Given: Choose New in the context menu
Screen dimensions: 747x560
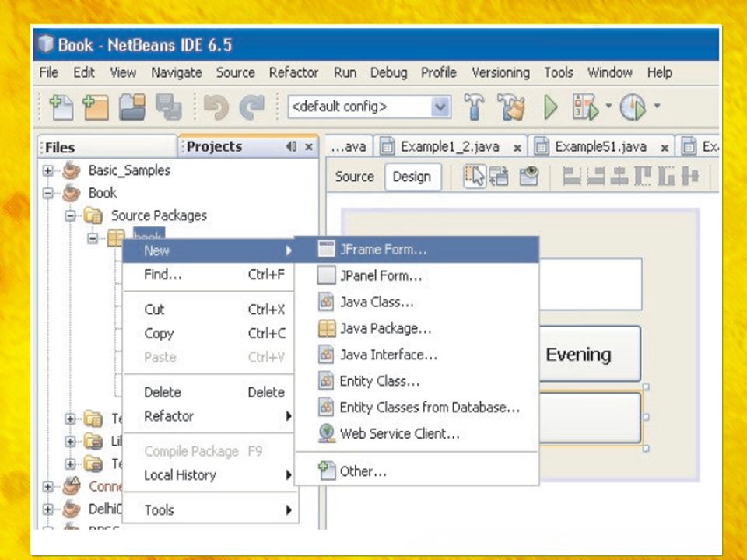Looking at the screenshot, I should [209, 250].
